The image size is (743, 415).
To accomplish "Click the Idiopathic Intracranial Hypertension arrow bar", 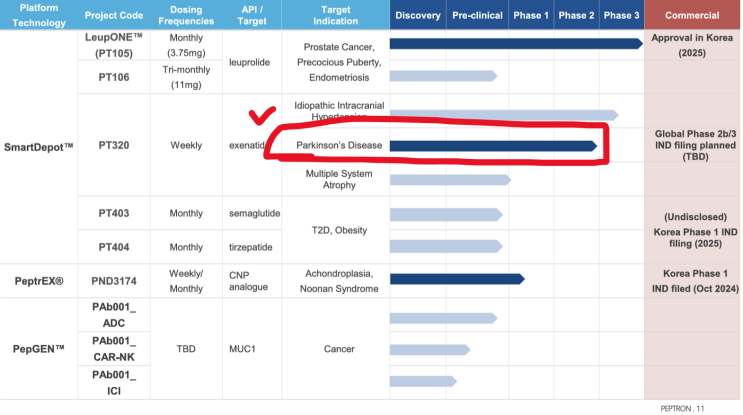I will [504, 115].
